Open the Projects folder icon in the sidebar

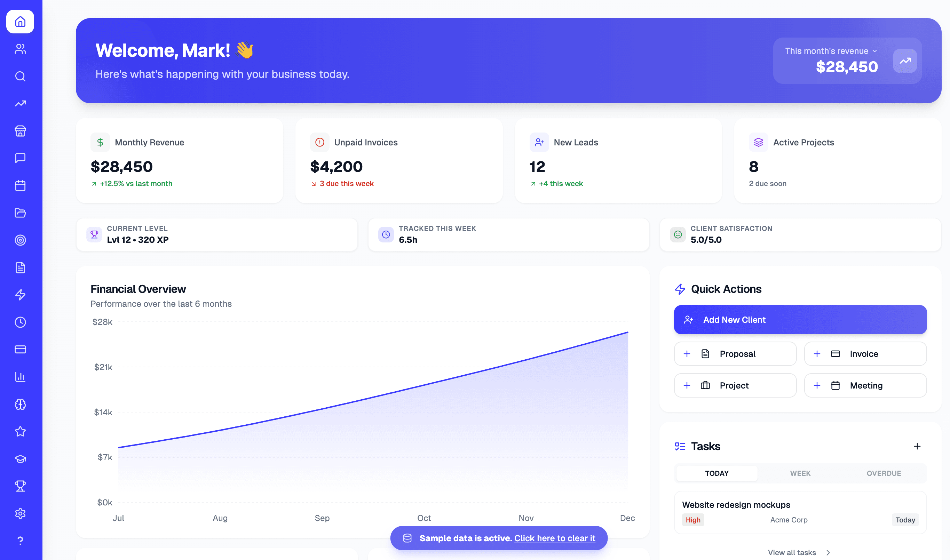(20, 213)
